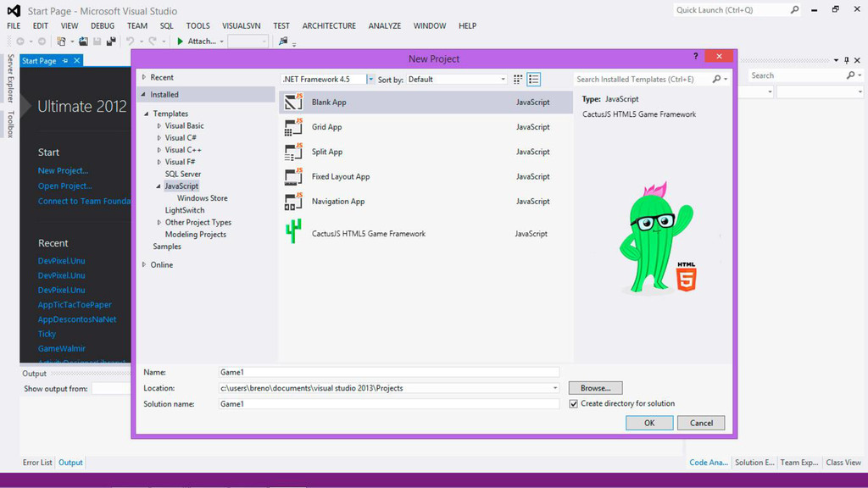Viewport: 868px width, 488px height.
Task: Click the Quick Launch magnifier icon
Action: [794, 10]
